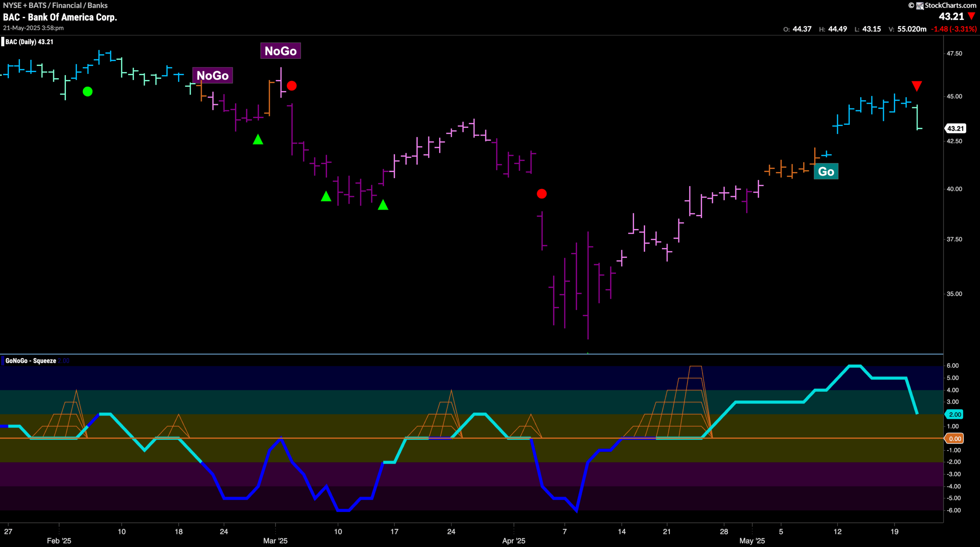Click the 12 date tick in May
Screen dimensions: 980x547
coord(838,532)
